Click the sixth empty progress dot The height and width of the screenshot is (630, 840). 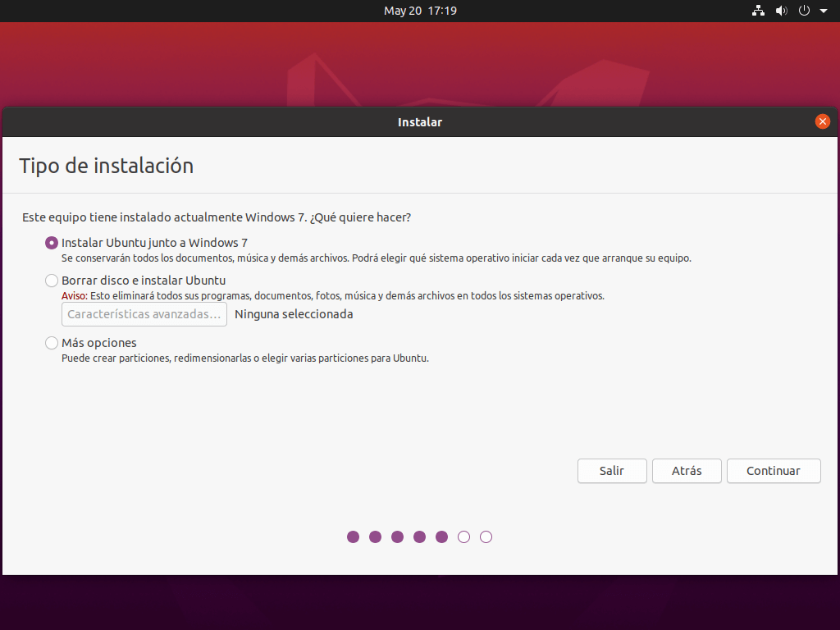click(x=464, y=537)
